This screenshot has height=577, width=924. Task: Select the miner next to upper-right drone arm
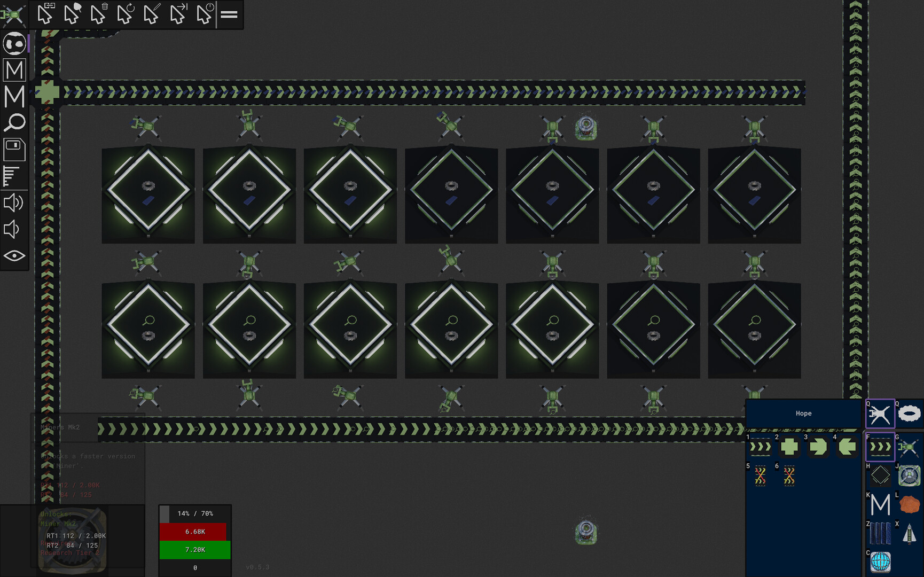coord(586,128)
